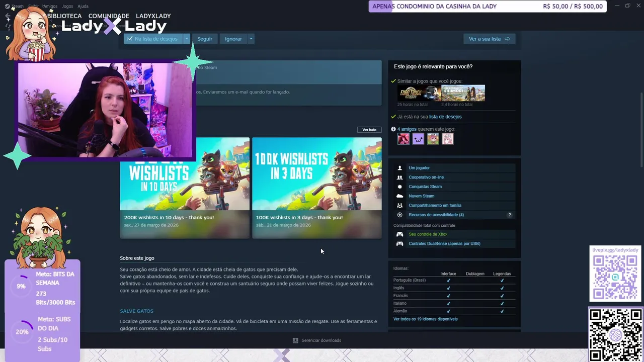The height and width of the screenshot is (362, 644).
Task: Click the Alemão language row
Action: 454,311
